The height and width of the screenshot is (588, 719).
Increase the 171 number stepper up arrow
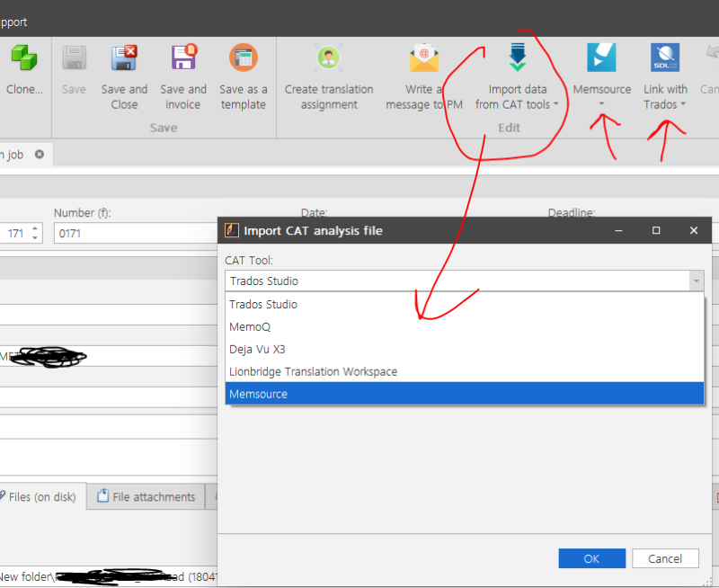tap(35, 228)
